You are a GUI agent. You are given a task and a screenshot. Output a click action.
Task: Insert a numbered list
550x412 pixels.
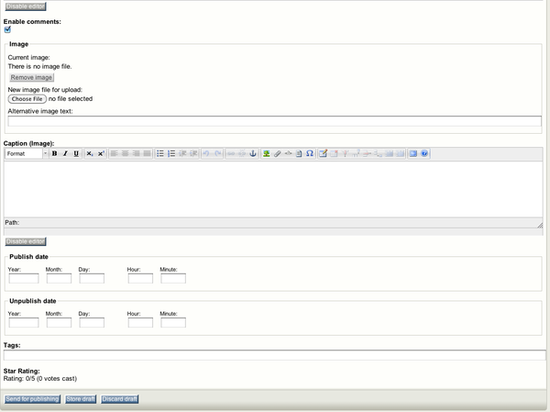171,154
